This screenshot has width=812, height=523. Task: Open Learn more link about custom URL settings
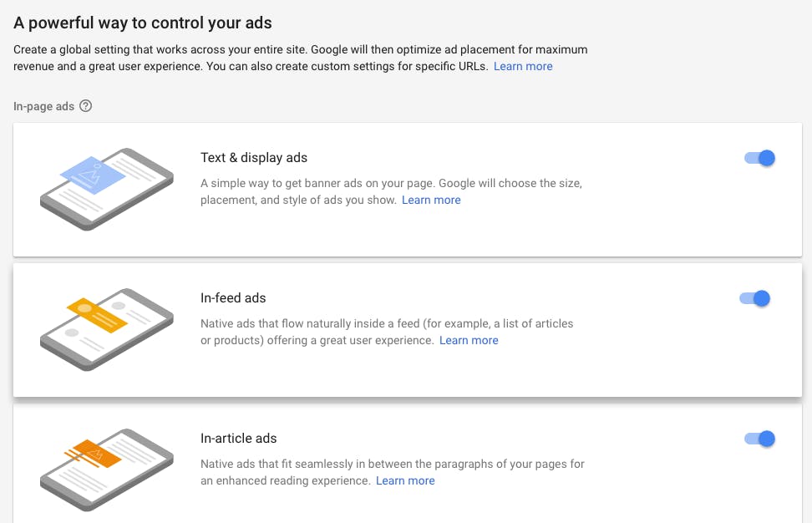523,66
